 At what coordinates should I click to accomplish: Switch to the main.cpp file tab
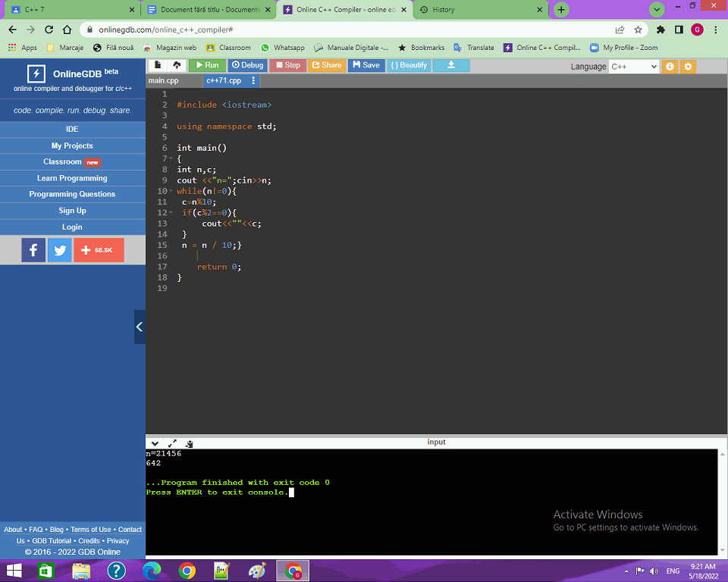click(x=164, y=80)
